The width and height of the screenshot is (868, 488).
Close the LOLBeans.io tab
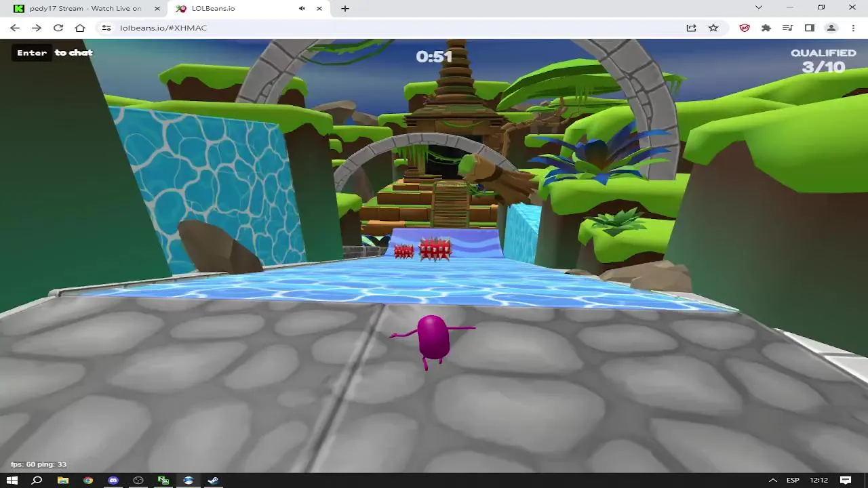pos(319,8)
